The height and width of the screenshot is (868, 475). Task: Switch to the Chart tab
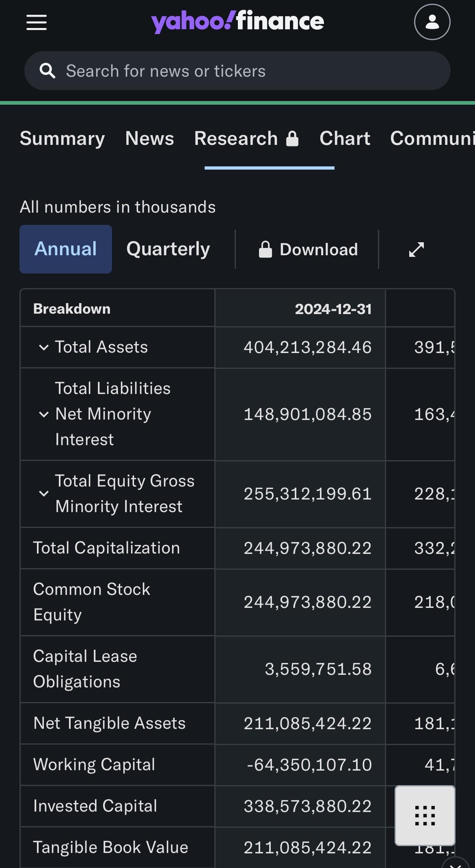tap(345, 139)
